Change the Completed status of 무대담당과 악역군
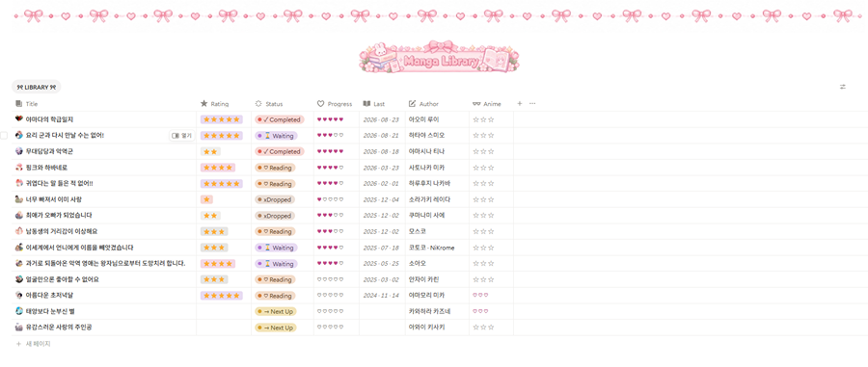Screen dimensions: 868x367 coord(280,151)
